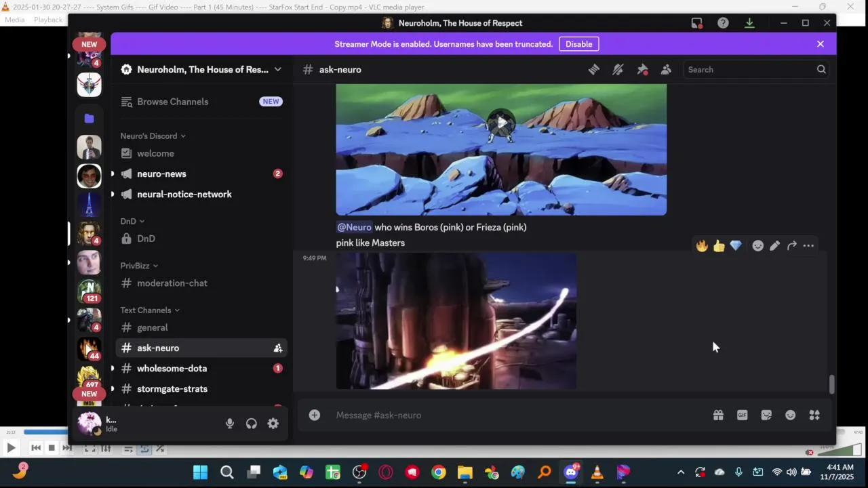Show Pinned Messages pin icon
This screenshot has height=488, width=868.
642,70
